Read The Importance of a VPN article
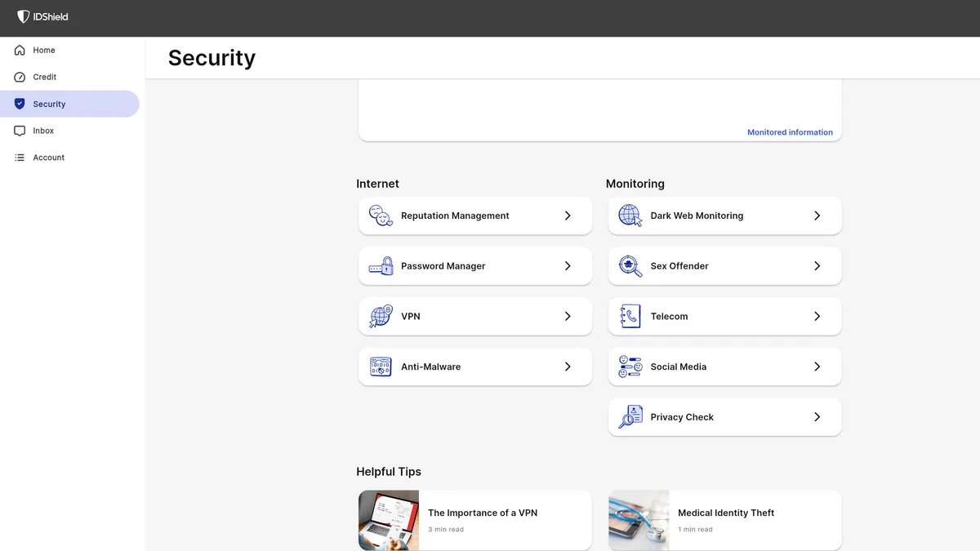This screenshot has width=980, height=551. pos(483,513)
